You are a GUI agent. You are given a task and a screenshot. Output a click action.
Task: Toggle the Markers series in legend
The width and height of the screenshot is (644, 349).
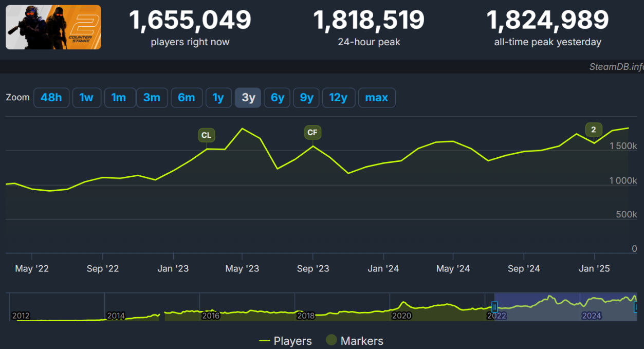pyautogui.click(x=355, y=341)
